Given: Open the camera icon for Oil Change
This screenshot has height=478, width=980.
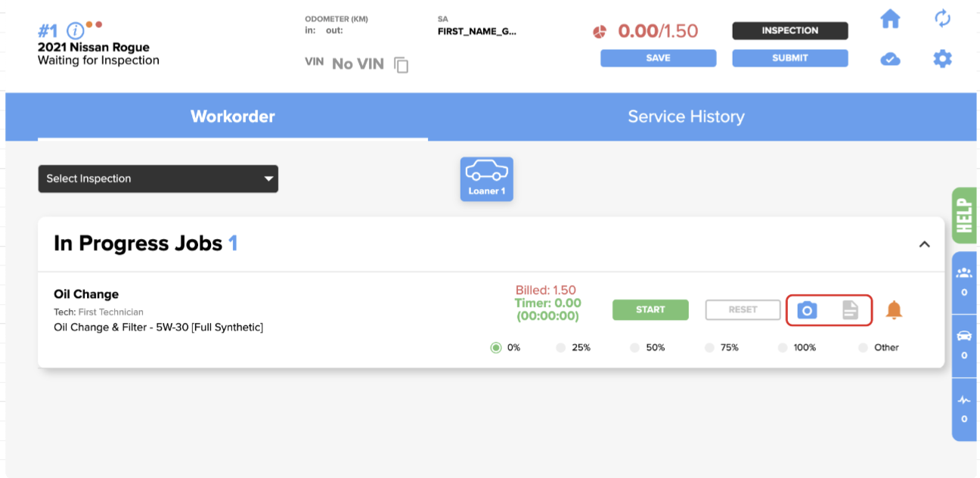Looking at the screenshot, I should [808, 310].
